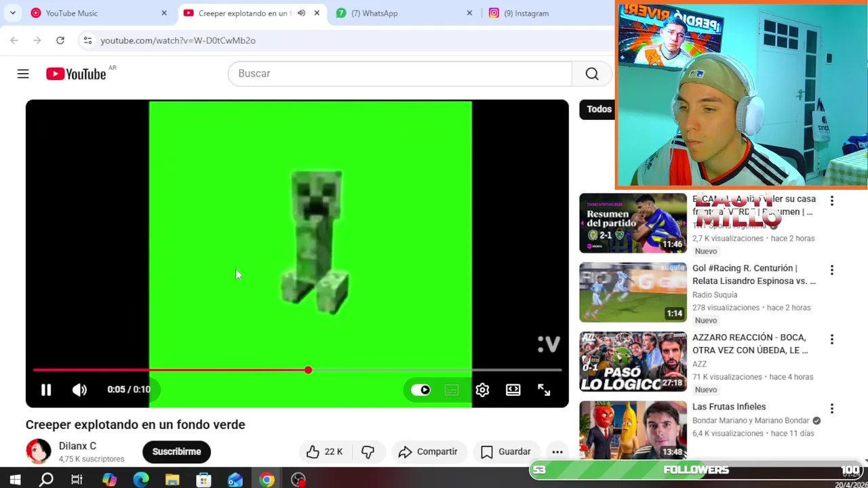The image size is (868, 488).
Task: Open options menu for AZZARO REACCIÓN video
Action: click(x=832, y=340)
